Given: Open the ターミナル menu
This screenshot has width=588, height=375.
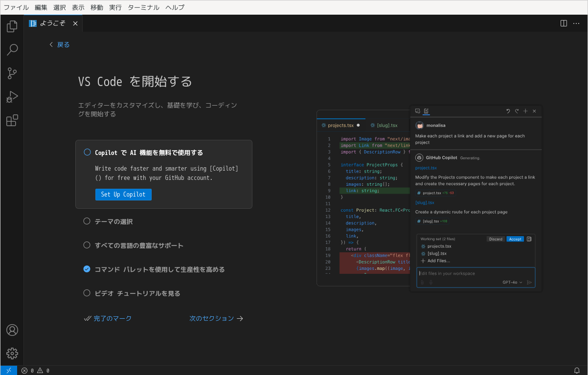Looking at the screenshot, I should click(144, 7).
